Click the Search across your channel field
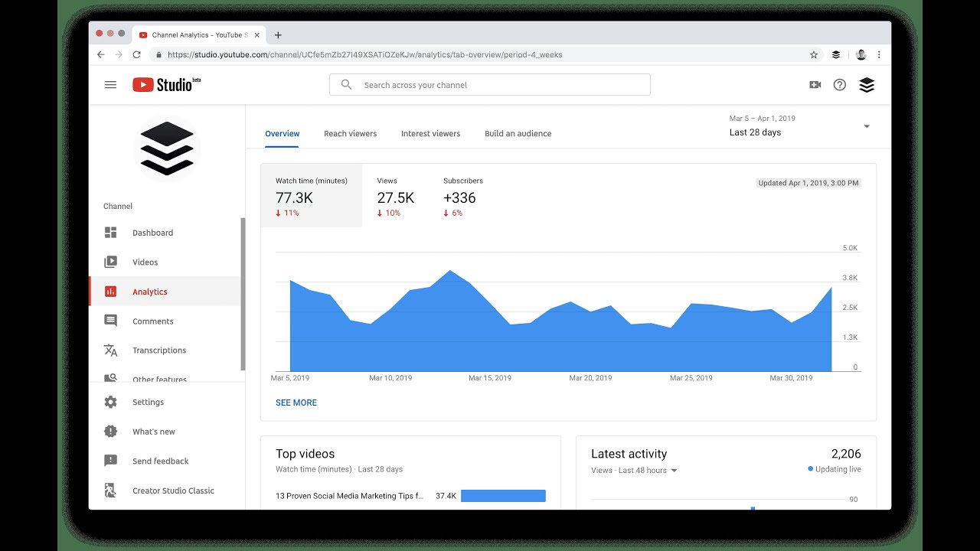This screenshot has height=551, width=980. pyautogui.click(x=490, y=85)
